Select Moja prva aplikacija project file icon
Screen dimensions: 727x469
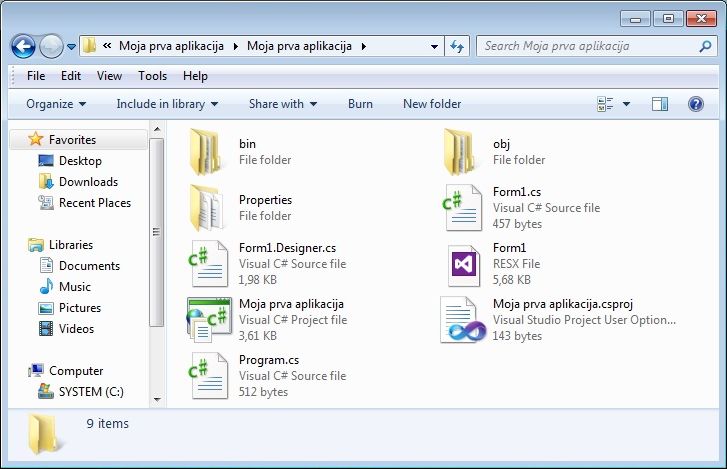point(209,320)
